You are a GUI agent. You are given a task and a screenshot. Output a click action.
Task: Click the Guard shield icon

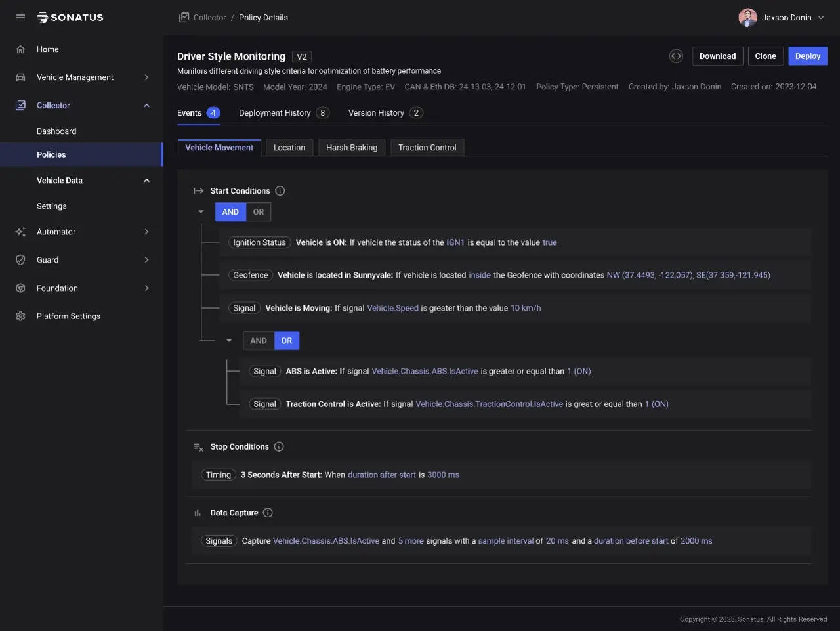coord(20,260)
